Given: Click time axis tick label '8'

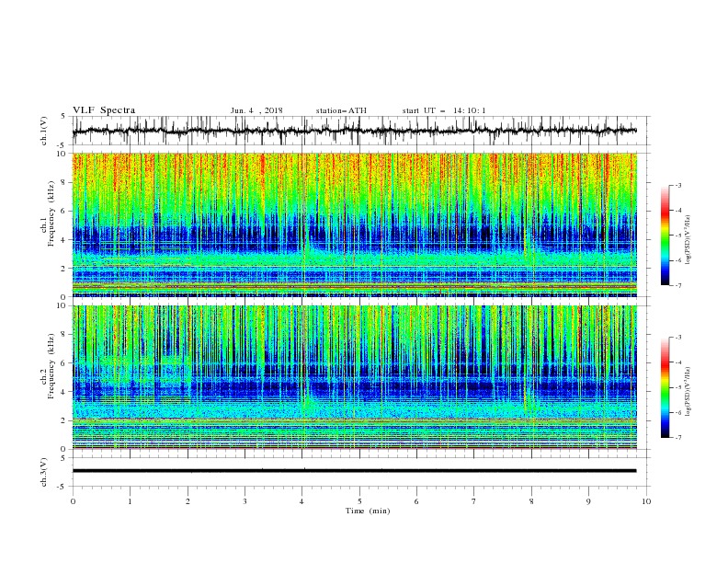Looking at the screenshot, I should 531,501.
